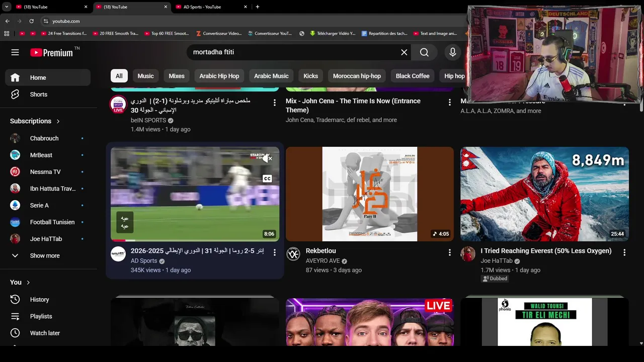
Task: Open more options for beIN SPORTS video
Action: click(274, 103)
